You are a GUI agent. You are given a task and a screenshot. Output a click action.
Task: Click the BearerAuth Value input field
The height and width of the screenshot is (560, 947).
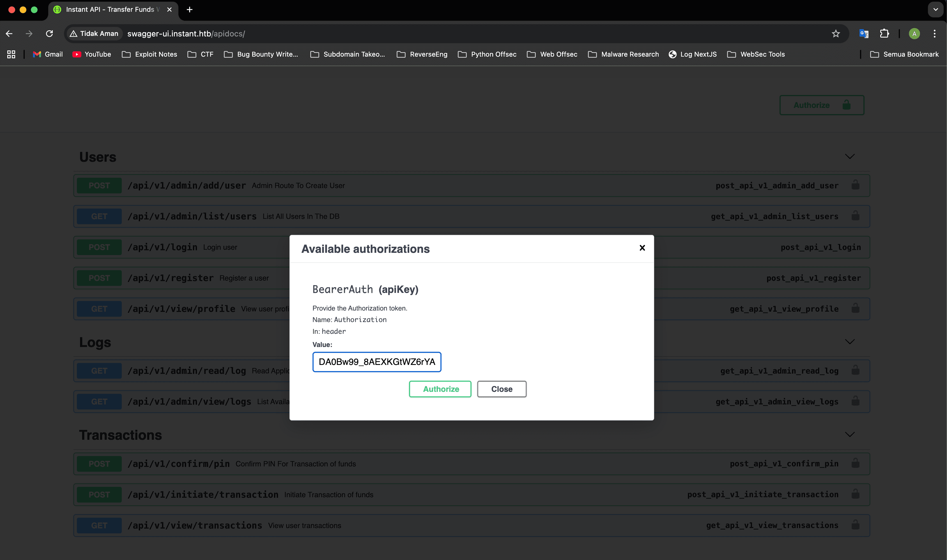pos(376,362)
